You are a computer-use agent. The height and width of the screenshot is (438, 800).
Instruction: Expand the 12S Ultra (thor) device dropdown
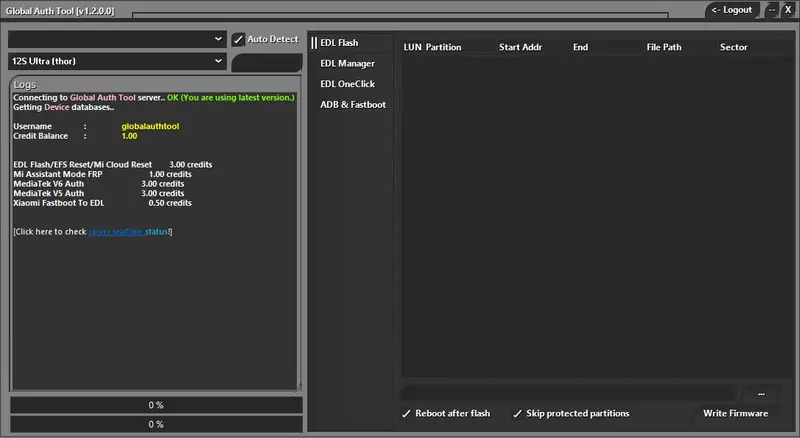(118, 61)
